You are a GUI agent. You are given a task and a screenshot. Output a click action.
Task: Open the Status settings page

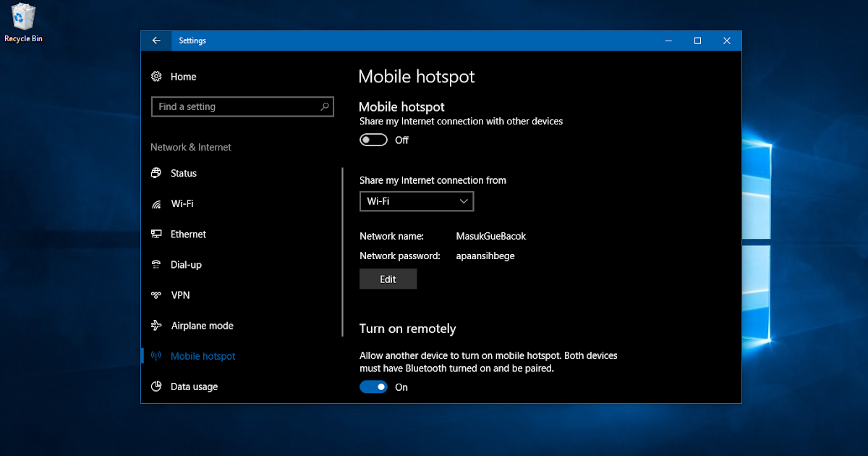(x=184, y=173)
